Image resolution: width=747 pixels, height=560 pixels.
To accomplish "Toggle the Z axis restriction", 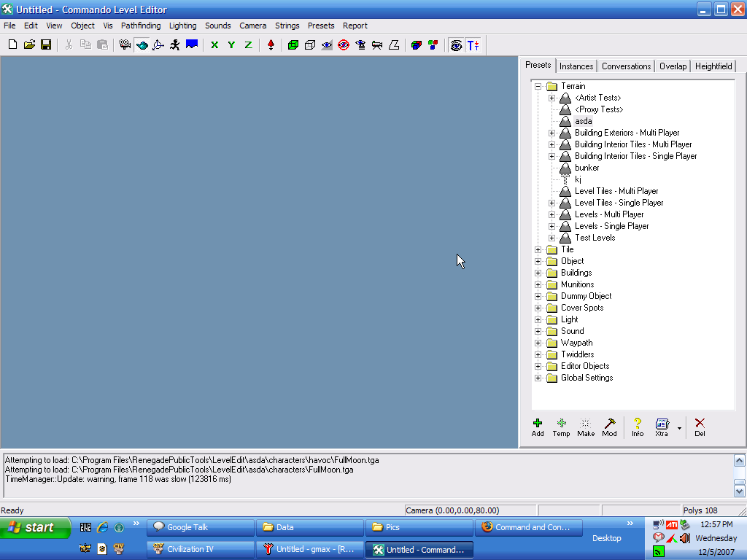I will click(x=248, y=44).
